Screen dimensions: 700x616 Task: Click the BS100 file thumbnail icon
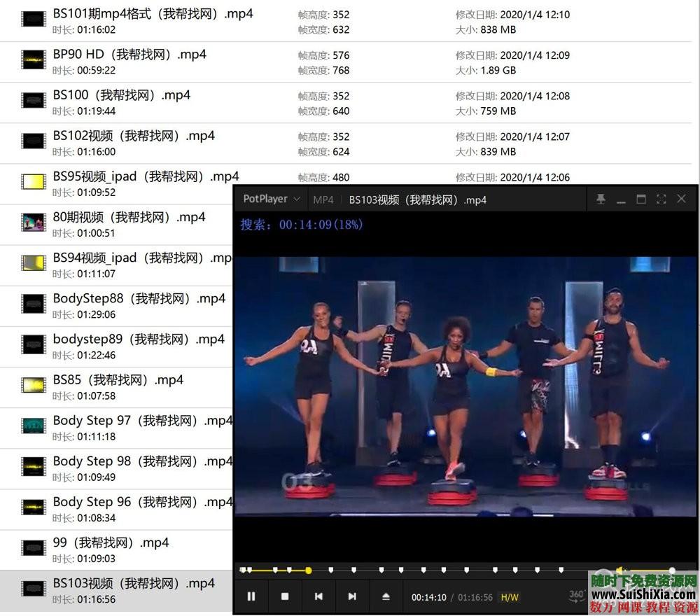click(x=33, y=101)
